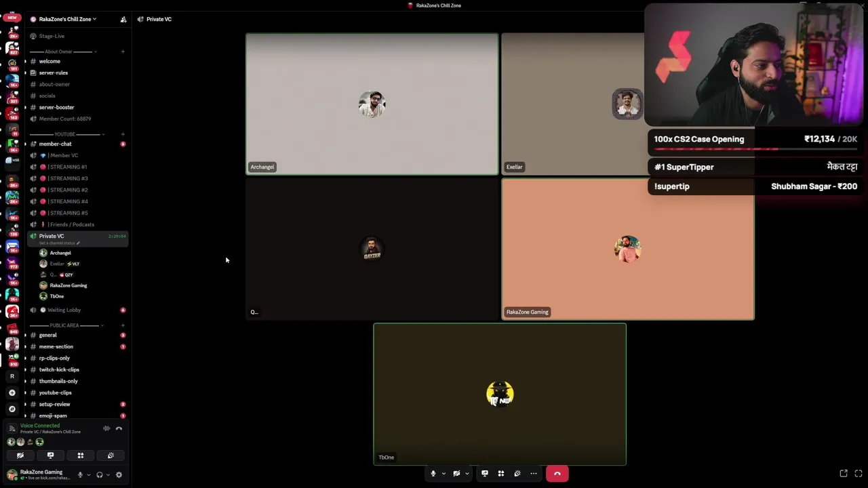Collapse the YOUTUBE category
The height and width of the screenshot is (488, 868).
tap(66, 134)
